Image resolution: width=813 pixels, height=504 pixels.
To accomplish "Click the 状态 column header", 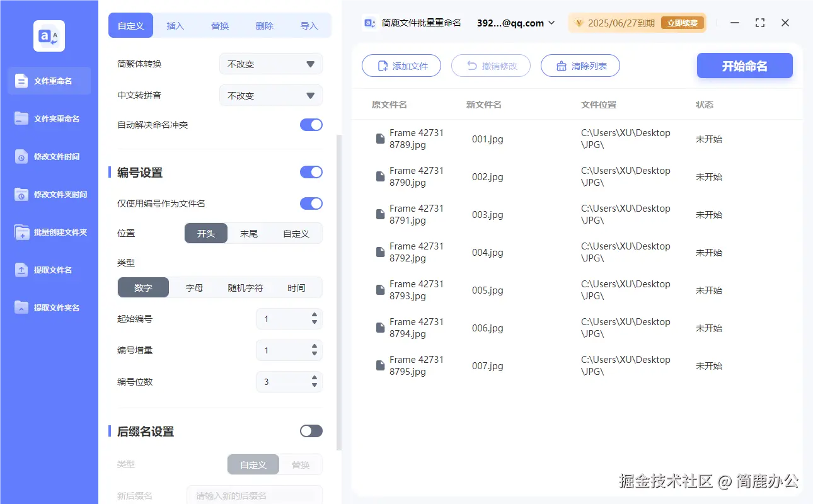I will point(705,105).
